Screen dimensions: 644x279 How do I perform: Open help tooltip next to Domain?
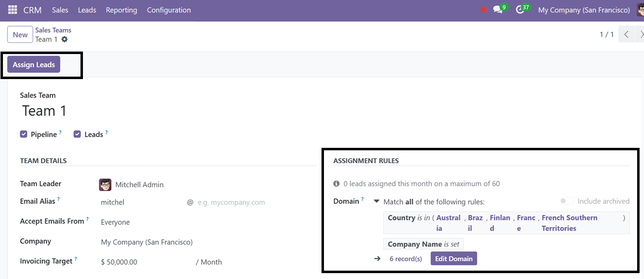click(x=363, y=199)
